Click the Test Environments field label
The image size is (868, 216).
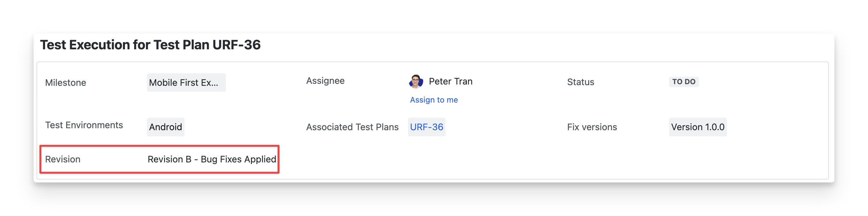tap(84, 125)
